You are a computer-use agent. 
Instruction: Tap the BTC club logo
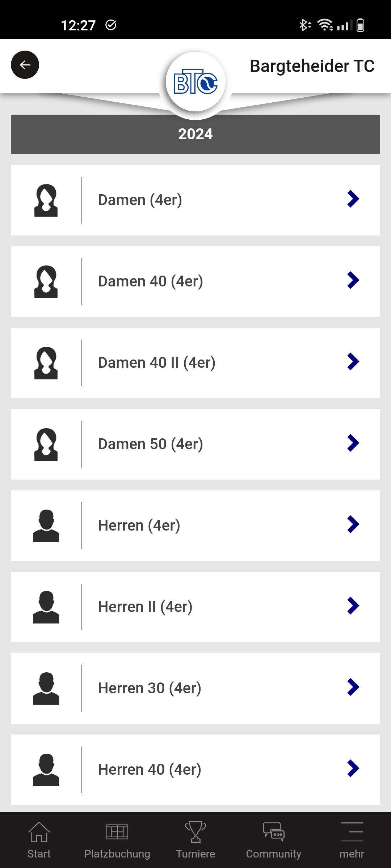pos(195,82)
